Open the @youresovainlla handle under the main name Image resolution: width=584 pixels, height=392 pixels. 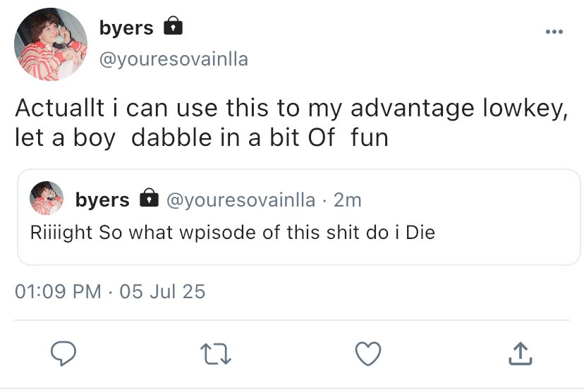coord(174,59)
